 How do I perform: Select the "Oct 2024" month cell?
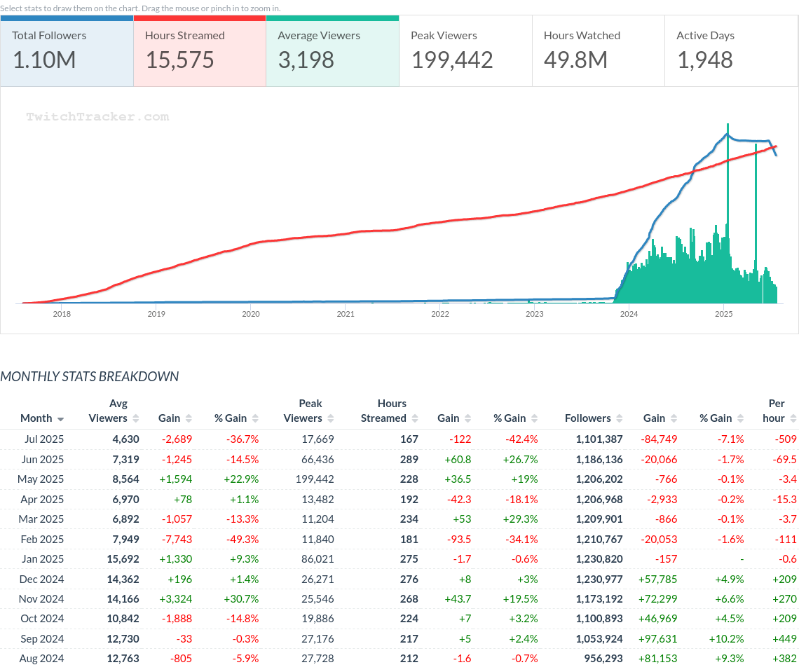point(42,619)
